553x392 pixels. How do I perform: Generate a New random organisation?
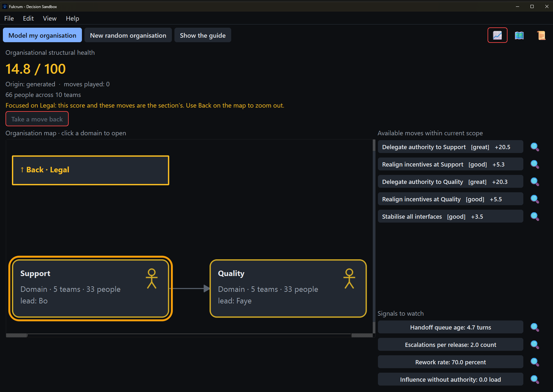(x=128, y=35)
